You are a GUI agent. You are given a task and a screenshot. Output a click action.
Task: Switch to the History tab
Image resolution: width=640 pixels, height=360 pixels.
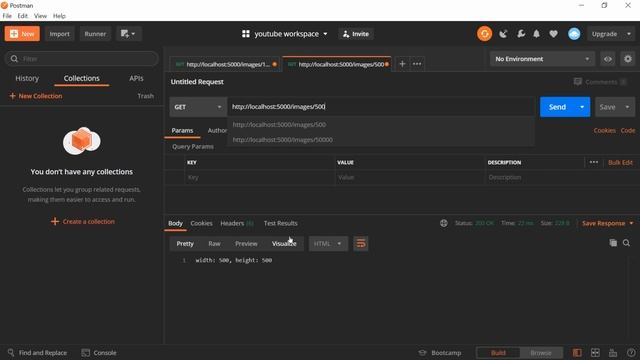[27, 78]
